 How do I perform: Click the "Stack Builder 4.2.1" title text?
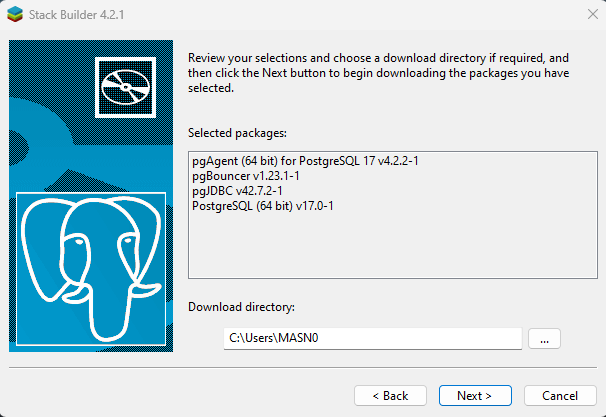[x=77, y=15]
